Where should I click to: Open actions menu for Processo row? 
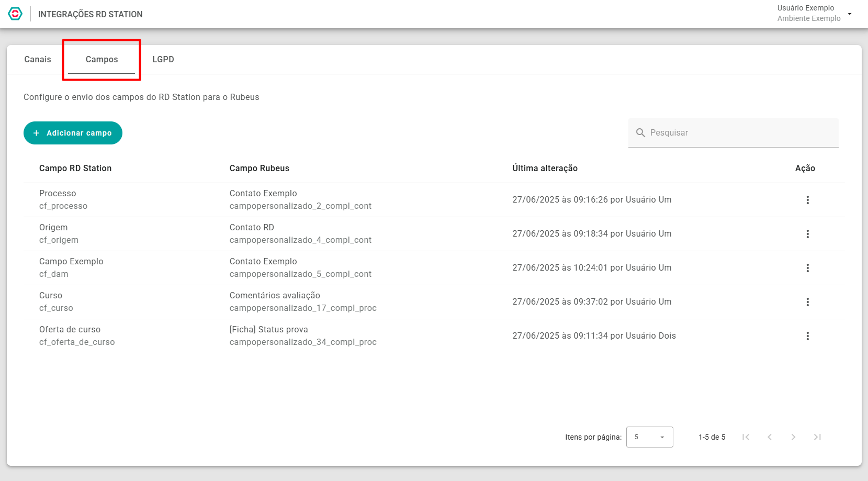click(807, 200)
